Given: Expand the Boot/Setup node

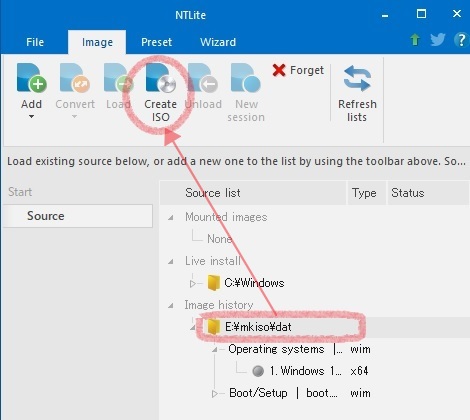Looking at the screenshot, I should coord(214,394).
